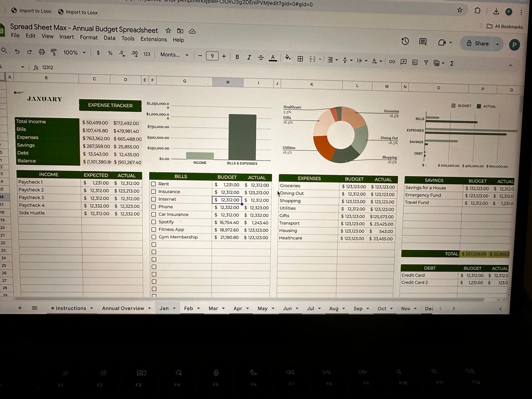Switch to the Annual Overview sheet tab
The width and height of the screenshot is (532, 399).
(x=123, y=308)
